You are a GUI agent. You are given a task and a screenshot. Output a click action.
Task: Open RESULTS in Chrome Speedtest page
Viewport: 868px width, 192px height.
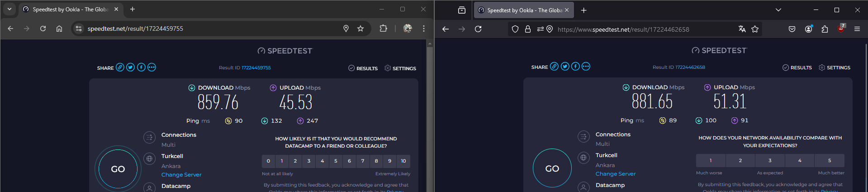pyautogui.click(x=363, y=68)
